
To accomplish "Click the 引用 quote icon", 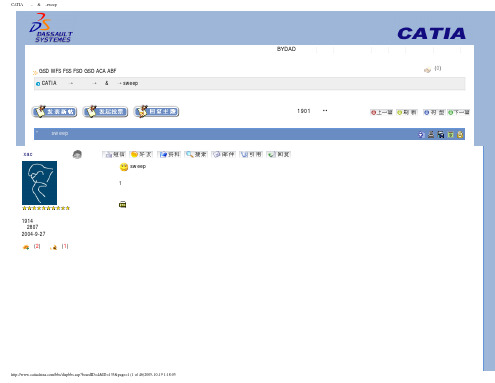I will (x=251, y=154).
